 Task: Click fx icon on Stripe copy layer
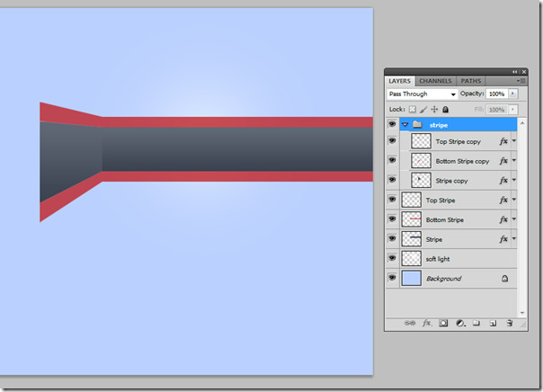[503, 181]
